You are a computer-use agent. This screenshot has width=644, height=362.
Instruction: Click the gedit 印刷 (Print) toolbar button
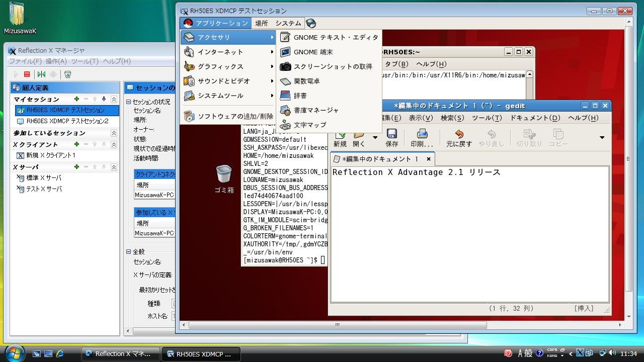click(422, 138)
